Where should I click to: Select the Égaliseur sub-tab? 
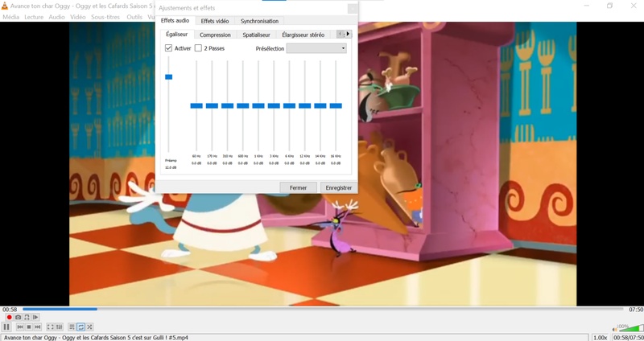click(176, 35)
